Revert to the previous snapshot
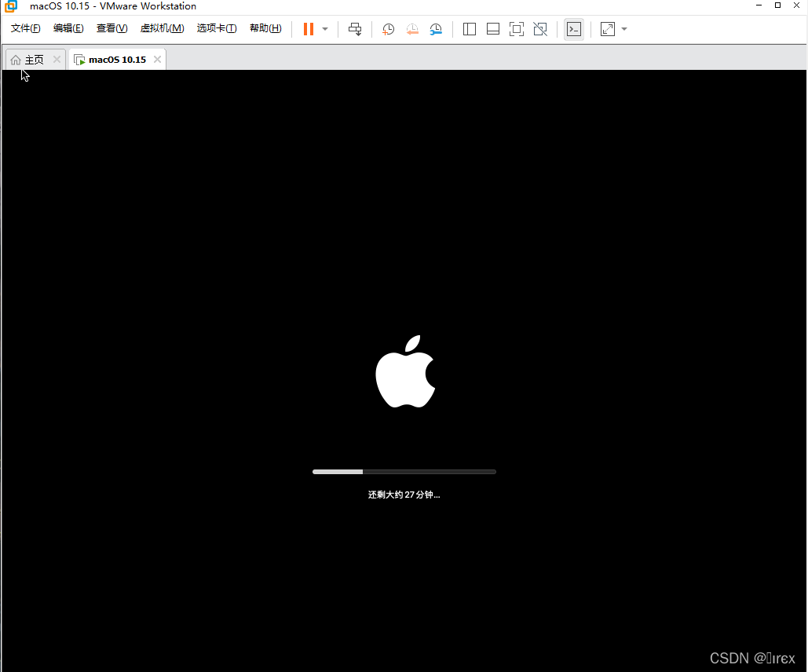 412,29
